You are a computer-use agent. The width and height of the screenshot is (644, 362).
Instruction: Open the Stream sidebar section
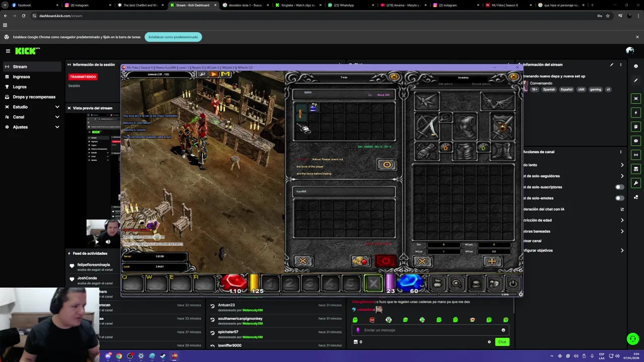pyautogui.click(x=32, y=66)
